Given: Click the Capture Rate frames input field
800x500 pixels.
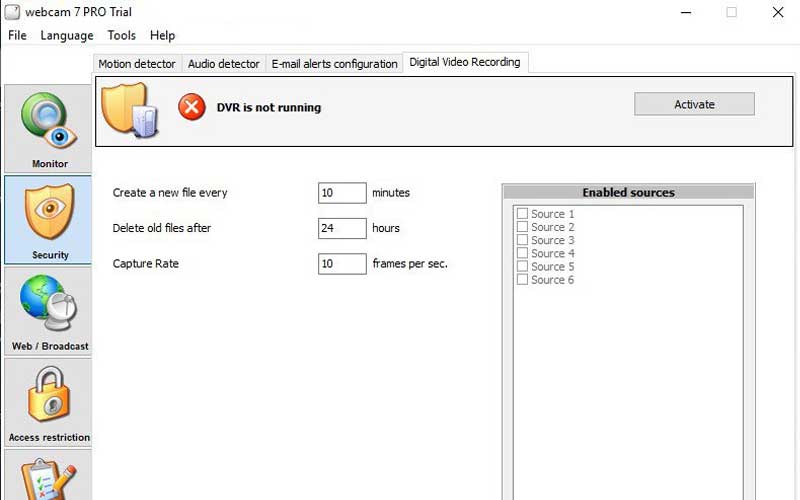Looking at the screenshot, I should click(x=342, y=264).
